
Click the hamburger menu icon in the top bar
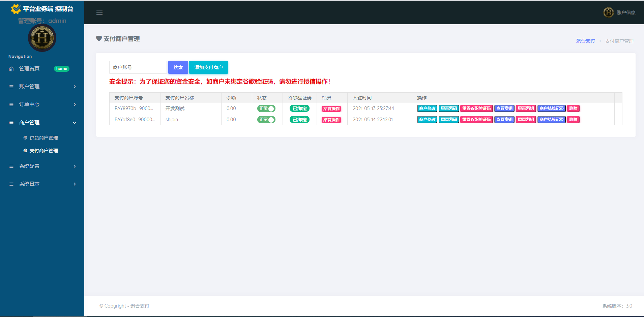click(99, 12)
